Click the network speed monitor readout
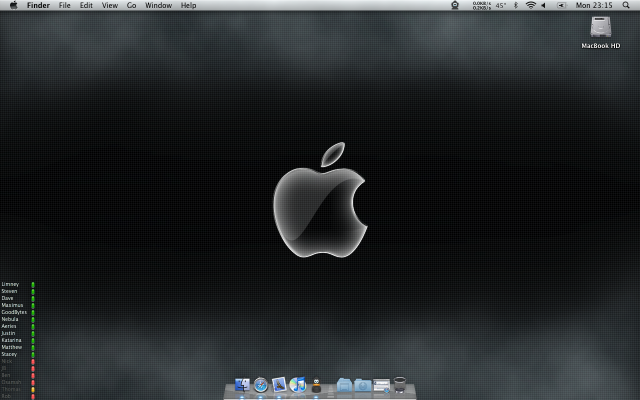640x400 pixels. 482,5
